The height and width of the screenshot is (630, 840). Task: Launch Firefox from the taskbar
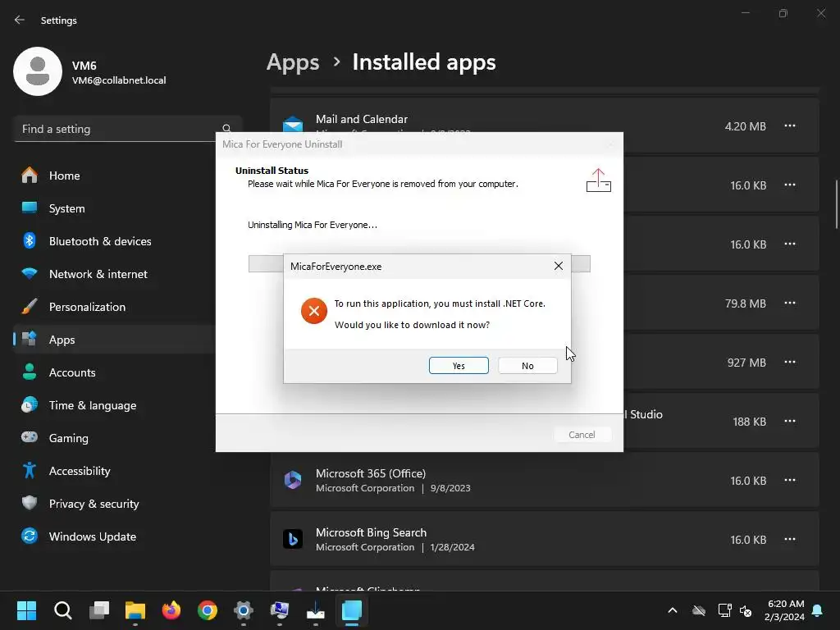[171, 610]
